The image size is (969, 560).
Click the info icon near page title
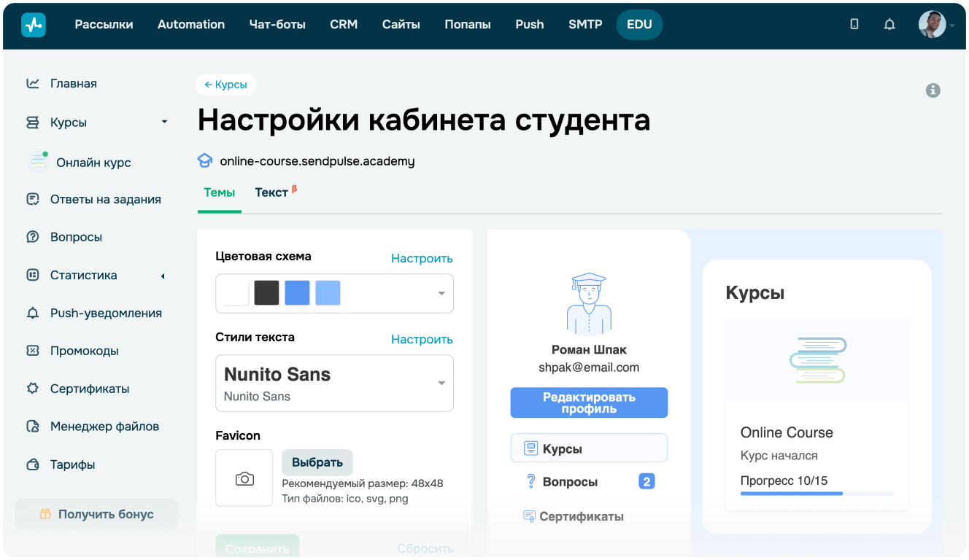click(x=933, y=90)
